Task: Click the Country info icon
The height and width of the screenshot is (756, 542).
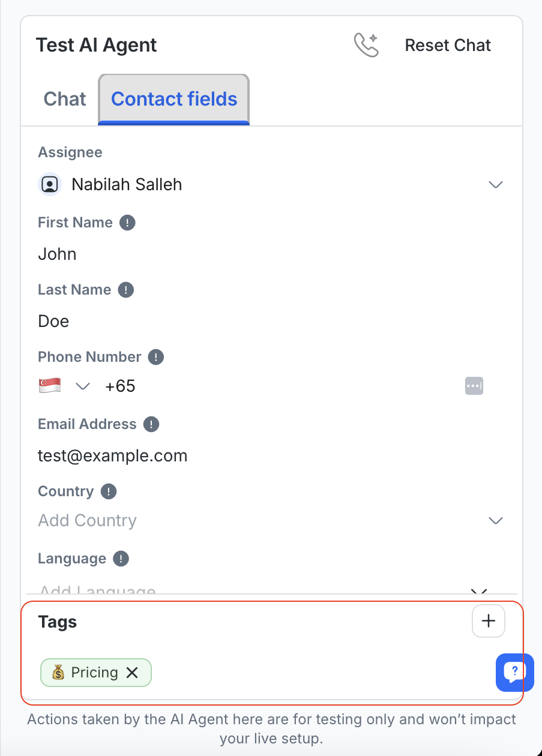Action: pyautogui.click(x=109, y=491)
